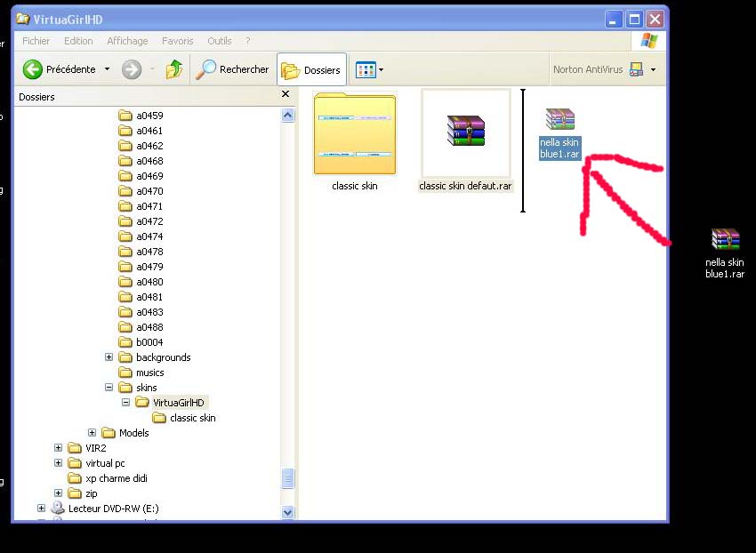The height and width of the screenshot is (553, 756).
Task: Expand the Lecteur DVD-RW (E:) drive
Action: [x=42, y=509]
